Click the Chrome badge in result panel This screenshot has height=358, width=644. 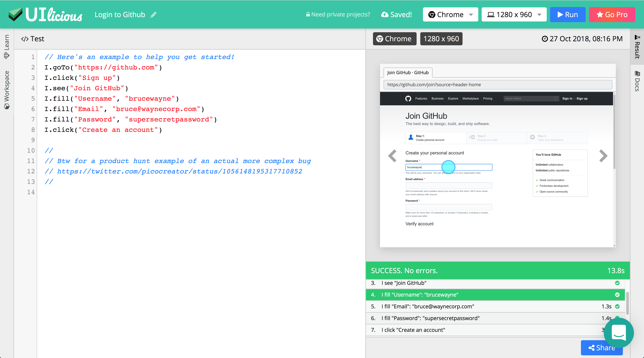point(394,39)
